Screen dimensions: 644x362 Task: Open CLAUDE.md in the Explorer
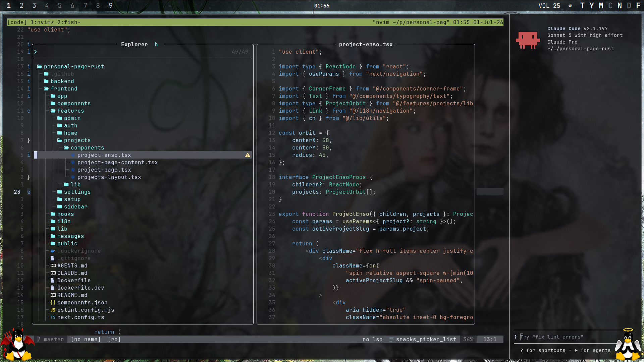(x=72, y=273)
